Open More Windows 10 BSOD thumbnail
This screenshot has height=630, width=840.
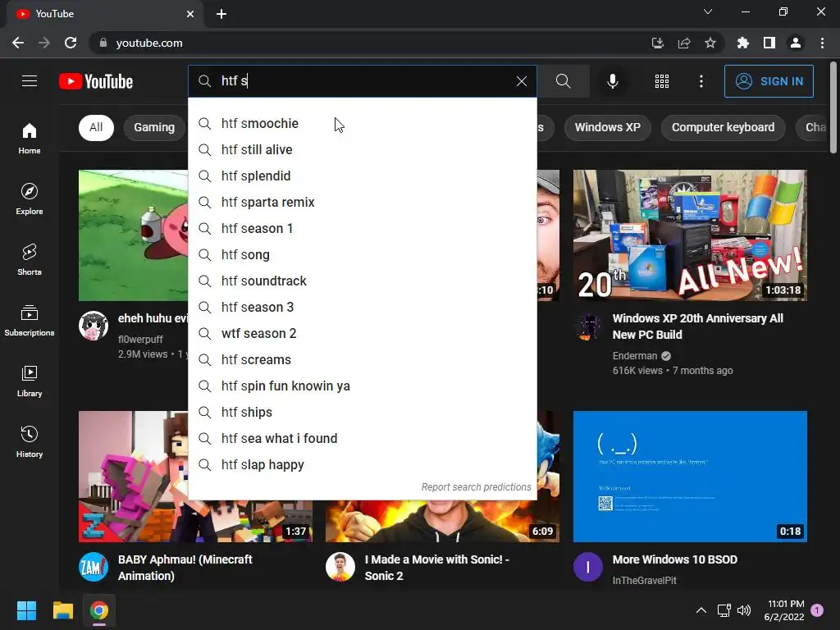[690, 477]
